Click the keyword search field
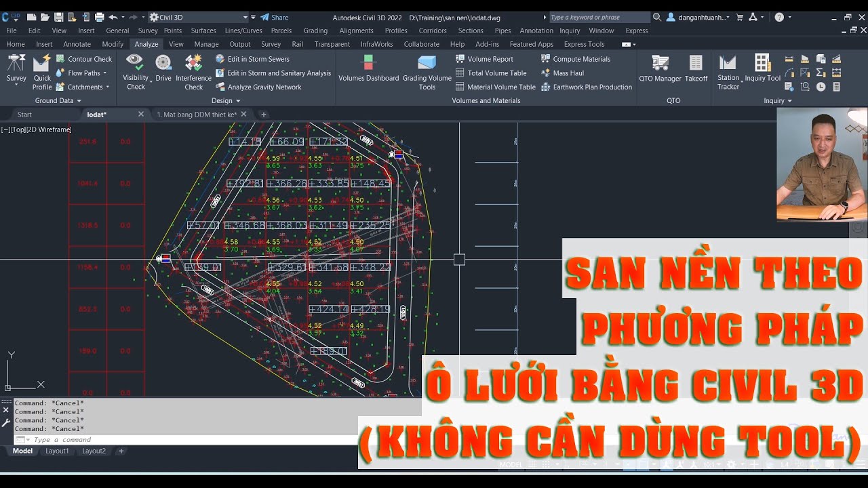 [x=599, y=17]
